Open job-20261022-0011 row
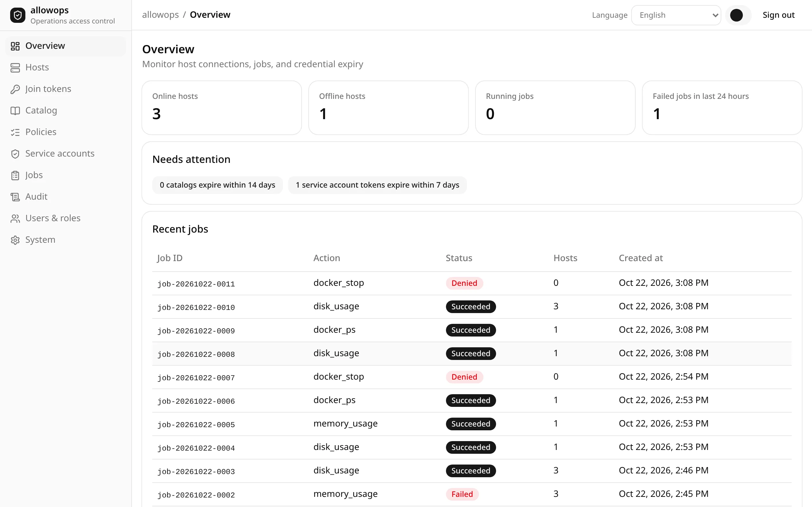The image size is (812, 507). [472, 283]
